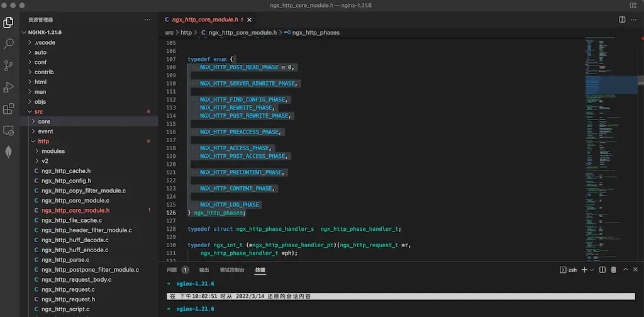Collapse the src folder
The width and height of the screenshot is (644, 317).
pos(39,111)
